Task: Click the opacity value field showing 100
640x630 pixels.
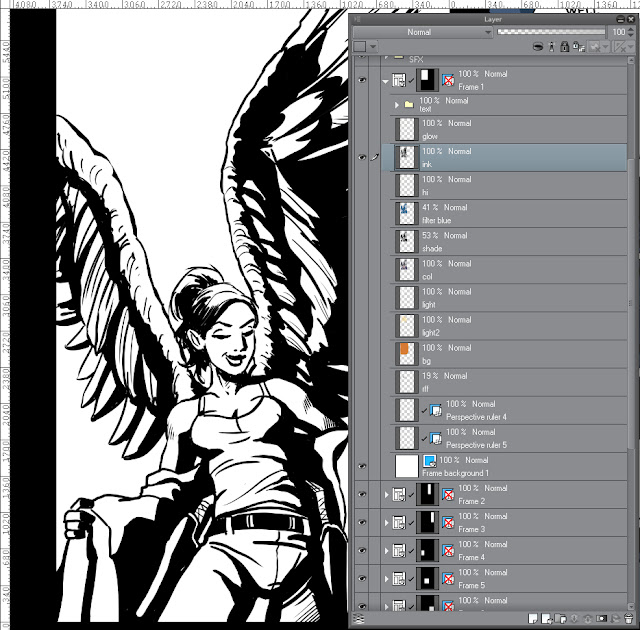Action: tap(618, 32)
